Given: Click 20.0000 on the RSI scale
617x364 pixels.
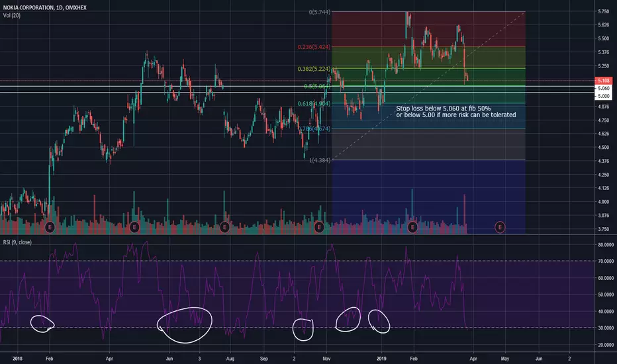Looking at the screenshot, I should pyautogui.click(x=606, y=345).
